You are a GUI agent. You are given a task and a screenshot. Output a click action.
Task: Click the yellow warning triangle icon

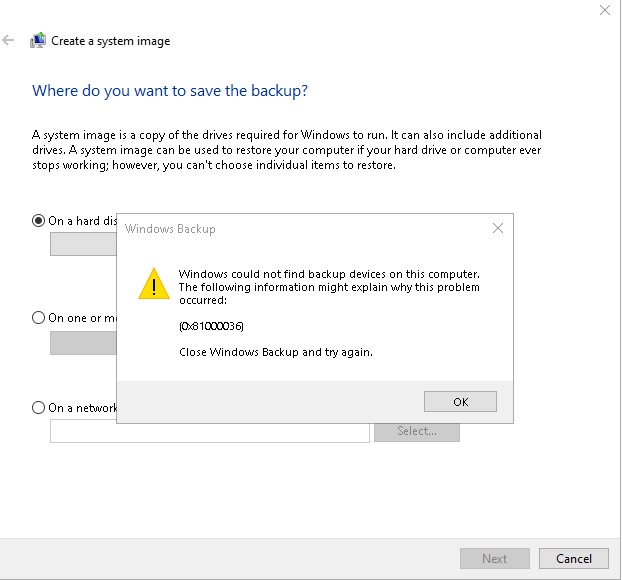coord(154,284)
